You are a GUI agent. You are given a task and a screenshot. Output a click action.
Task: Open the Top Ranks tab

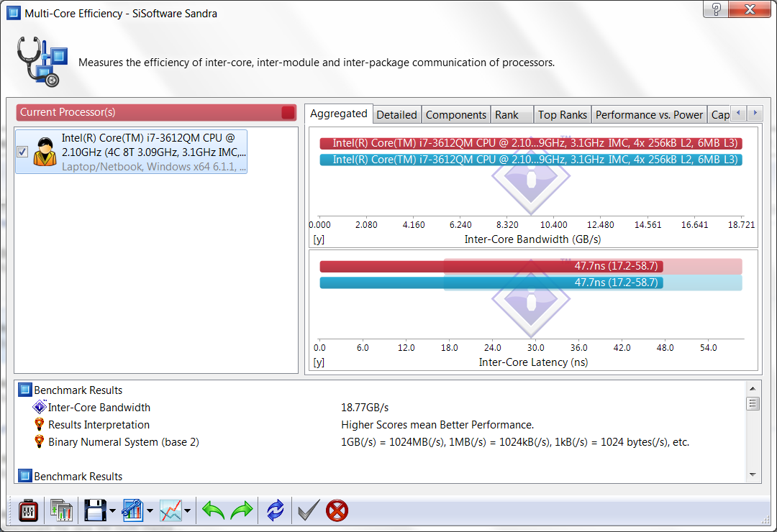point(563,115)
